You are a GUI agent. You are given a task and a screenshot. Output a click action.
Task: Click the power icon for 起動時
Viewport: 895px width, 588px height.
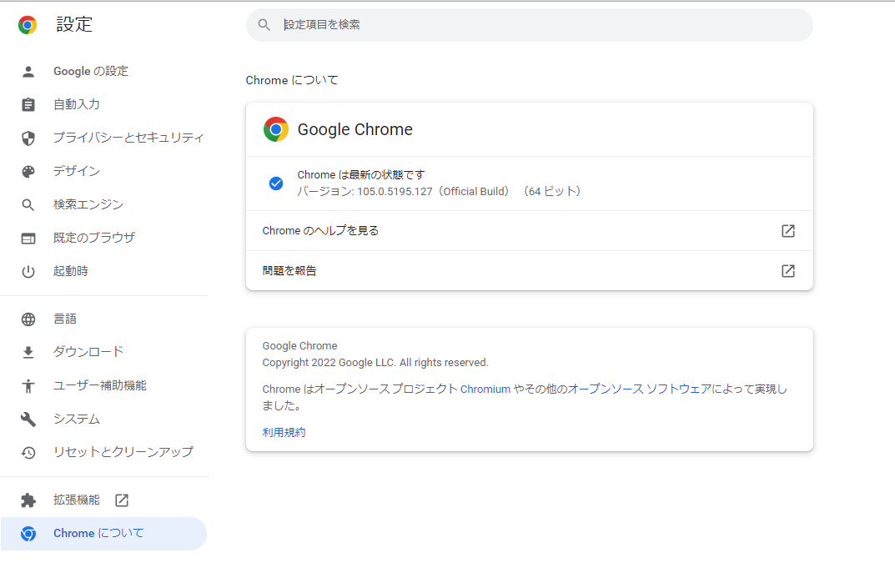click(28, 272)
